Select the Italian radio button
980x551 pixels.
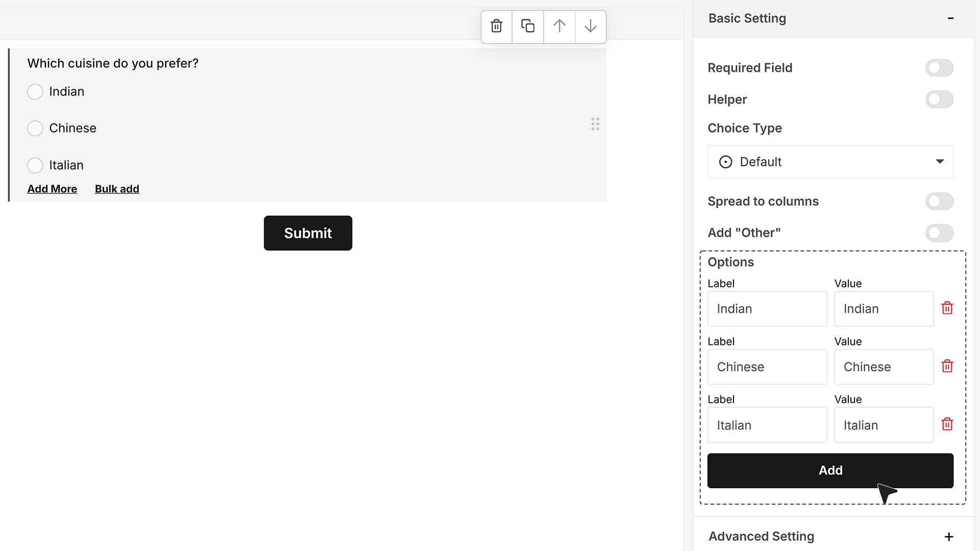click(35, 165)
